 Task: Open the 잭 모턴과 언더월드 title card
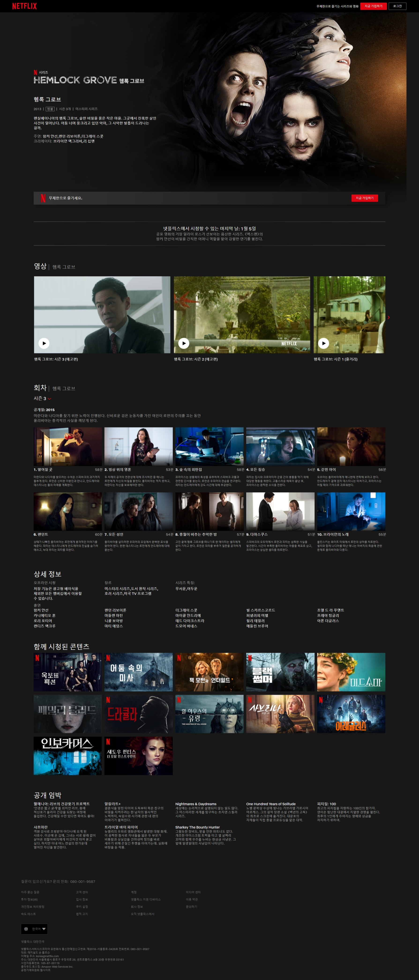tap(209, 672)
